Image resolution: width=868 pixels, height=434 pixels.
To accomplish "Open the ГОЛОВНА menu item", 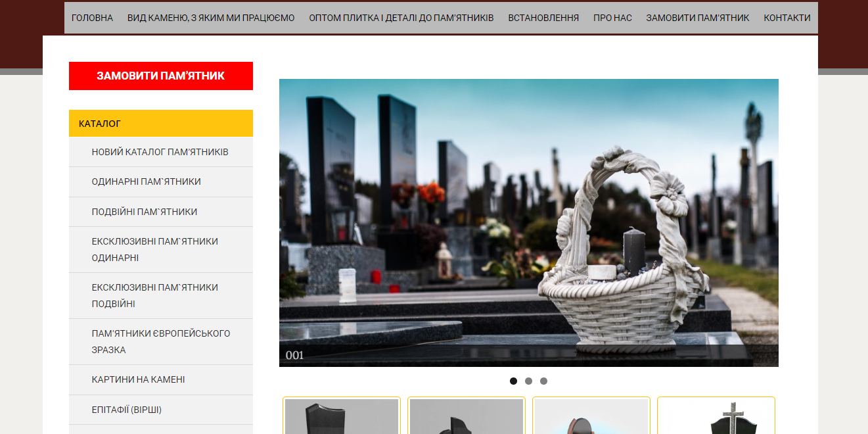I will click(x=92, y=18).
